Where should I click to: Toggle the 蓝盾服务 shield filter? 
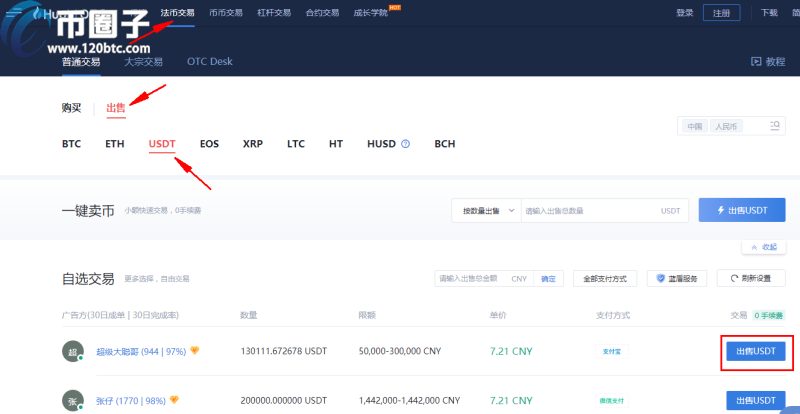coord(679,279)
